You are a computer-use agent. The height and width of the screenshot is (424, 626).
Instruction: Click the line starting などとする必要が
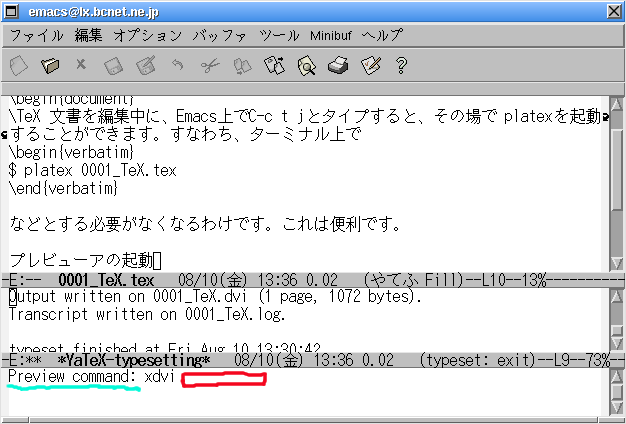point(205,224)
